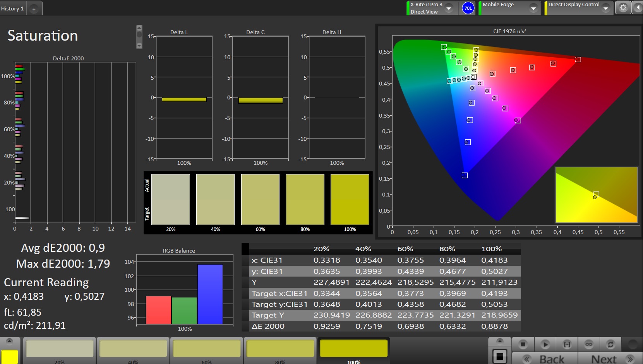Click the collapse-panel arrow at top right
The height and width of the screenshot is (364, 643).
[638, 8]
